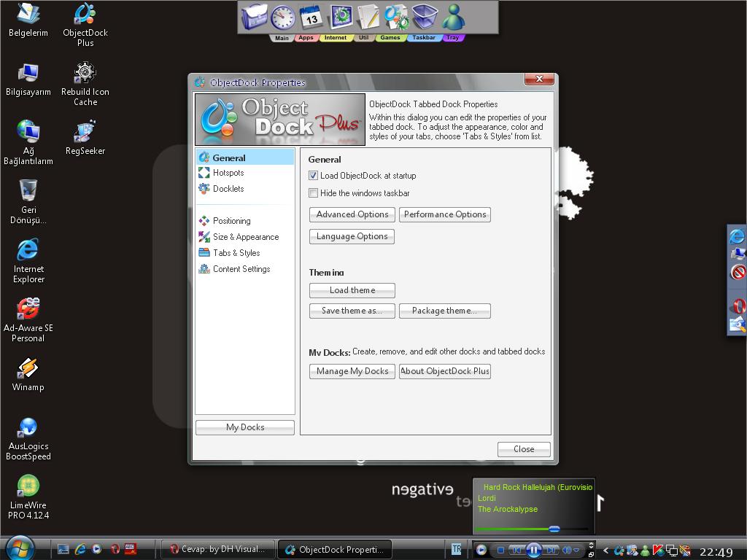This screenshot has height=560, width=747.
Task: Open LimeWire PRO 4.12.4 from the desktop
Action: (x=28, y=483)
